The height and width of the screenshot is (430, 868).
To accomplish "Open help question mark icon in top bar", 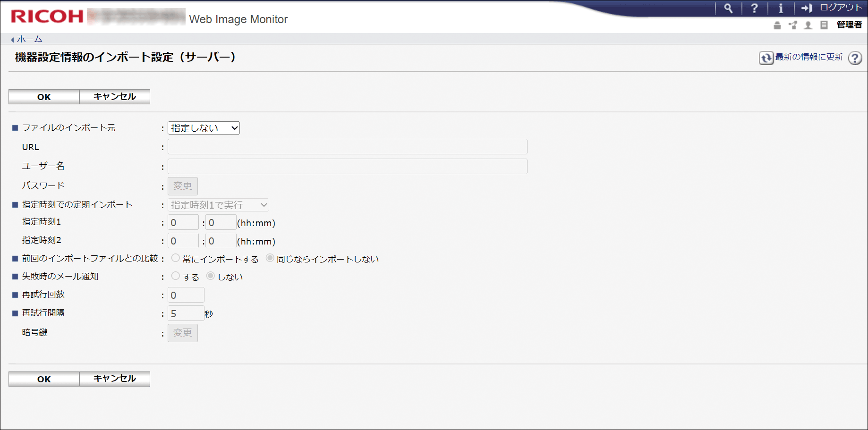I will coord(754,8).
